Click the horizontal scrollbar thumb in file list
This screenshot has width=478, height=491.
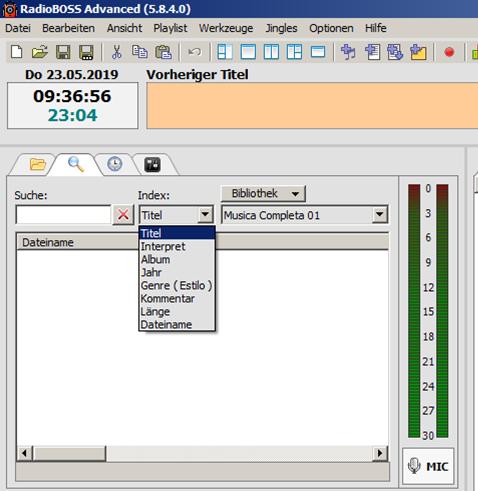(70, 453)
